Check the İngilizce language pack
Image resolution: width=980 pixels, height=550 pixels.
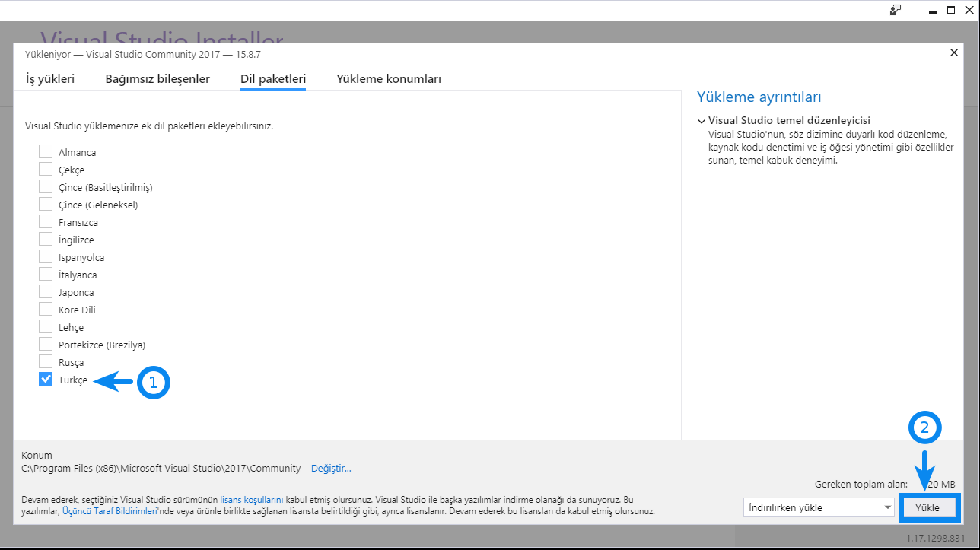(x=46, y=240)
